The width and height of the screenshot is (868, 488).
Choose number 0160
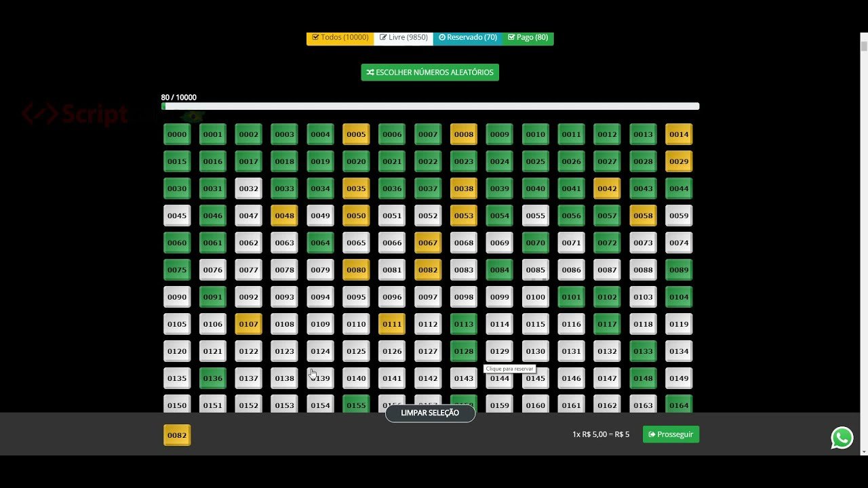(x=535, y=404)
